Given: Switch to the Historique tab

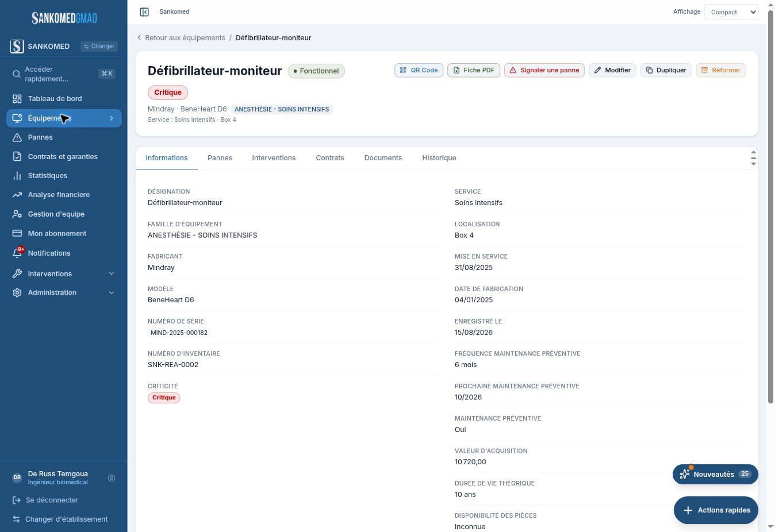Looking at the screenshot, I should (439, 158).
